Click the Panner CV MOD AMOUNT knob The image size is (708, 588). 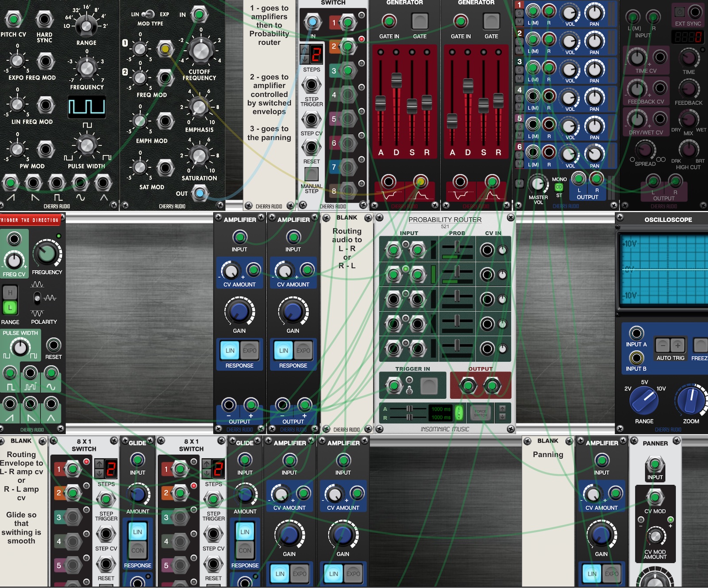tap(655, 536)
